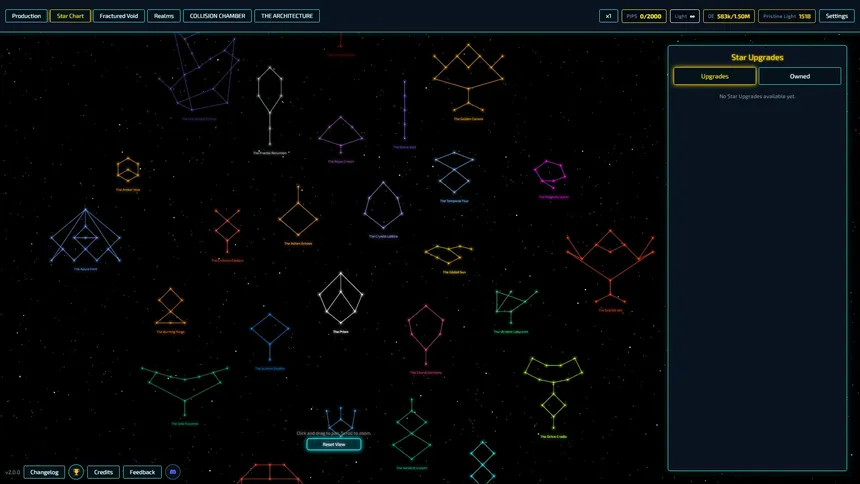Open the Star Chart tab
The height and width of the screenshot is (484, 860).
coord(70,16)
